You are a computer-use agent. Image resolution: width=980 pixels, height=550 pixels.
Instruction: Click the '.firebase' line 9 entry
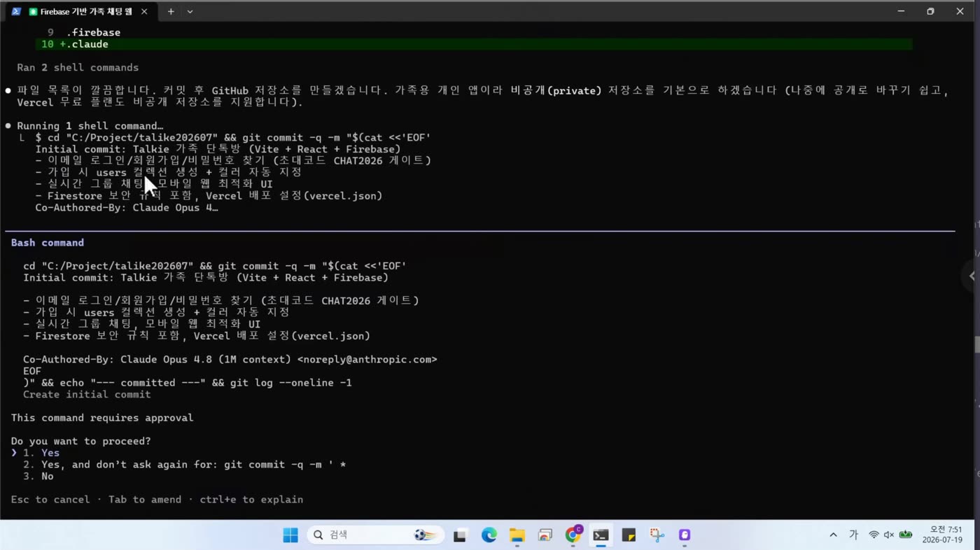[x=84, y=32]
